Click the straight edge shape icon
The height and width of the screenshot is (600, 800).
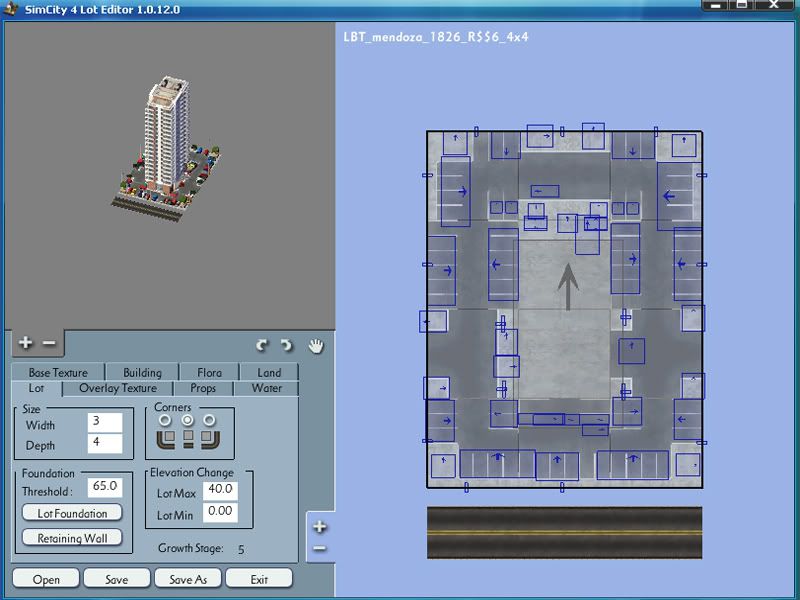click(188, 439)
